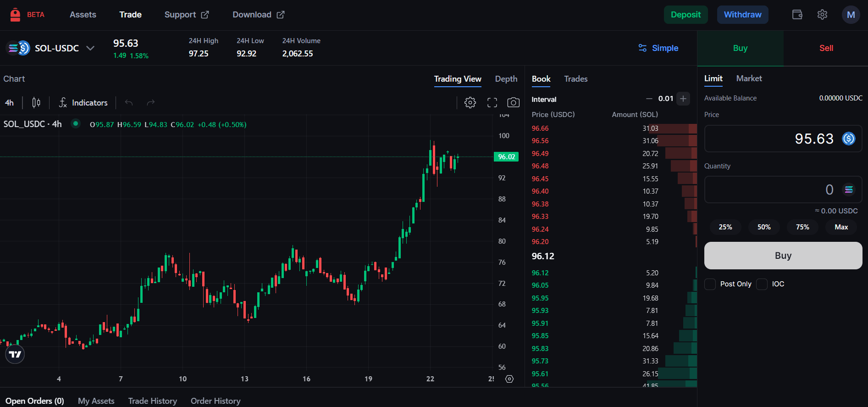Switch to the Buy side

(740, 48)
